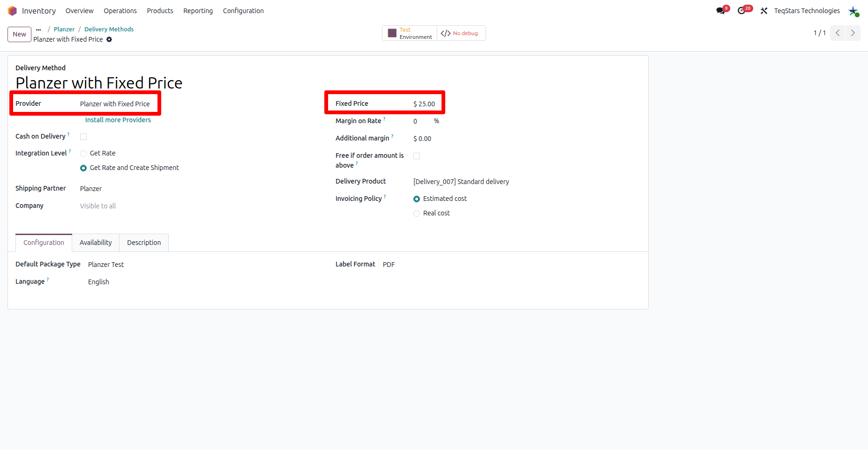Viewport: 868px width, 450px height.
Task: Show the Cash on Delivery help tooltip
Action: click(68, 134)
